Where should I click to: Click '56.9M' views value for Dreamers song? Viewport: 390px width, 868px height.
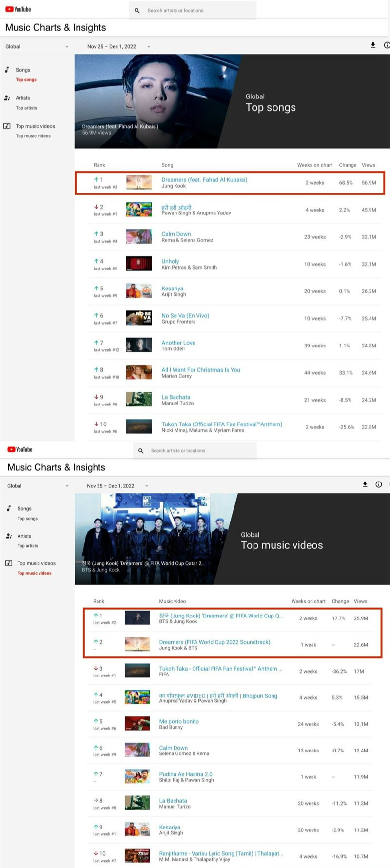click(369, 183)
